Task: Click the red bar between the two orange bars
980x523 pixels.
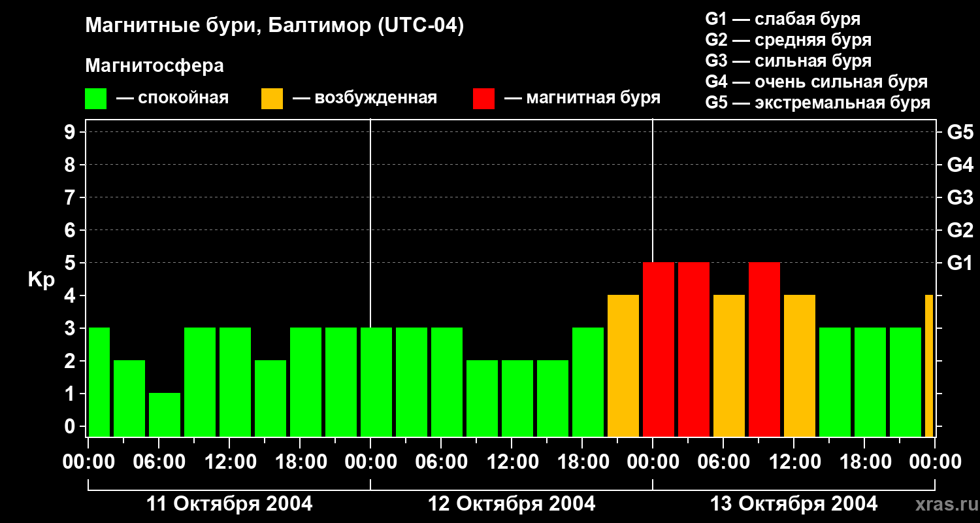Action: pyautogui.click(x=764, y=349)
